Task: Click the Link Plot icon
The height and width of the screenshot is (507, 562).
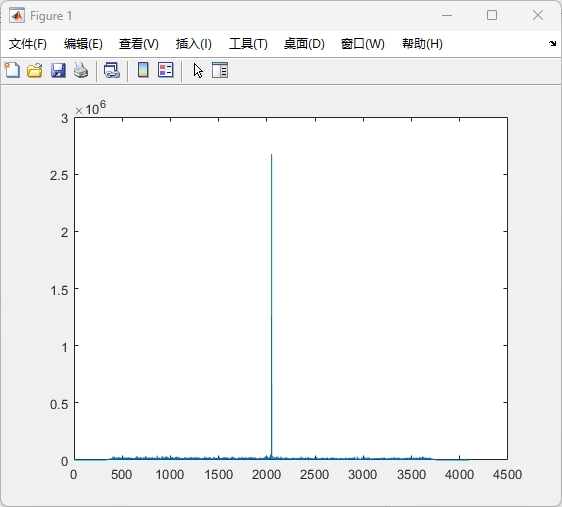Action: point(112,70)
